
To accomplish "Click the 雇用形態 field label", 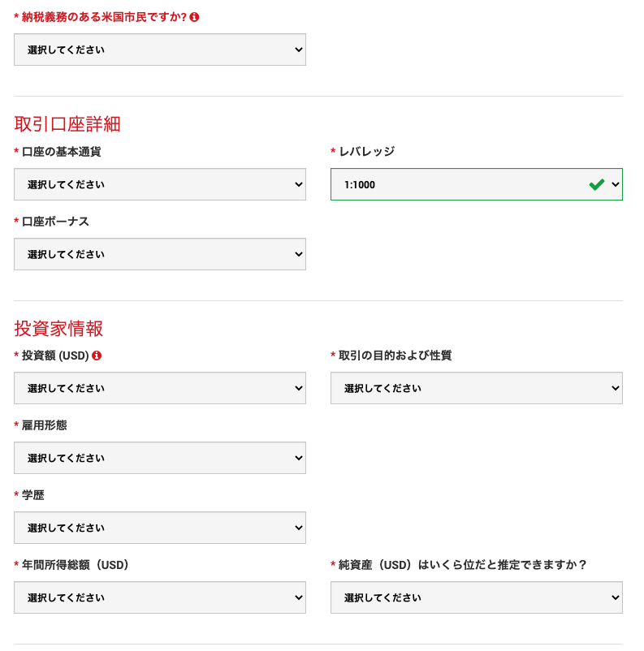I will (45, 425).
